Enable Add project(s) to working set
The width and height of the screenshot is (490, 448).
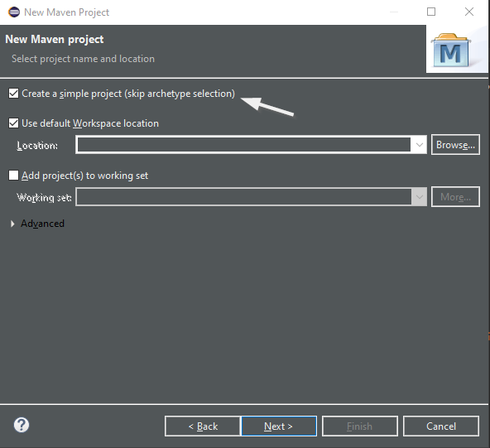pyautogui.click(x=14, y=176)
